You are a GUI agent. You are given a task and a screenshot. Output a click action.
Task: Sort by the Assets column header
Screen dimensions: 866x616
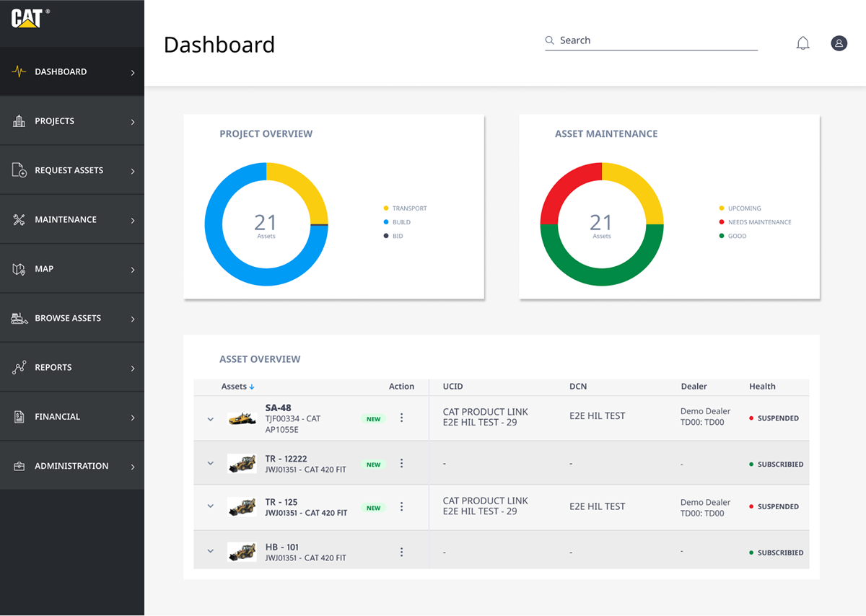point(237,387)
